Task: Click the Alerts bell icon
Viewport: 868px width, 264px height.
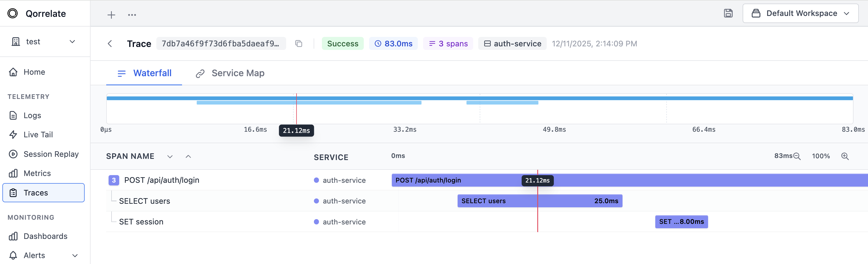Action: click(x=13, y=255)
